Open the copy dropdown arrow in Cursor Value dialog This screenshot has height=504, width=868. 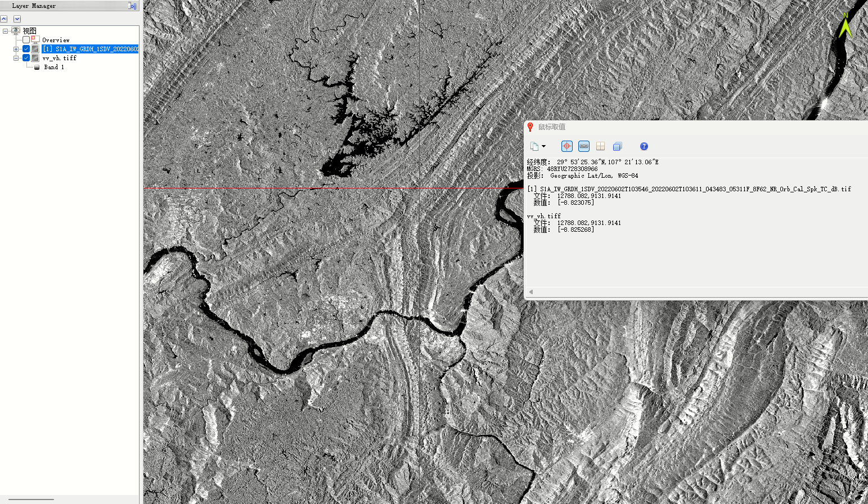pos(543,146)
